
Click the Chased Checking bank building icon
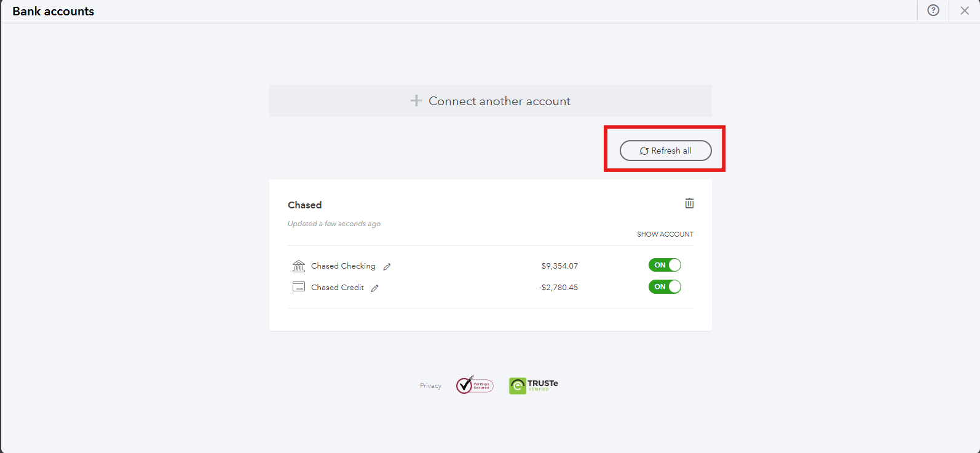(299, 266)
